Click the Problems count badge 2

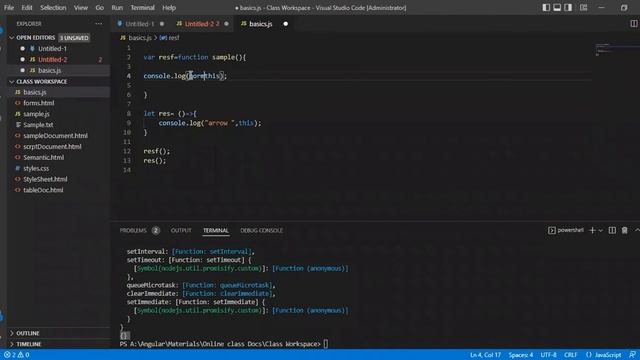point(156,231)
